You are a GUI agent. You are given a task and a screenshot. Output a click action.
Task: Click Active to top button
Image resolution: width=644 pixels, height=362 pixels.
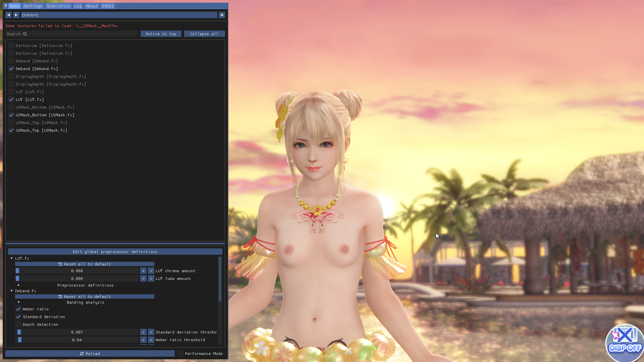[x=161, y=34]
